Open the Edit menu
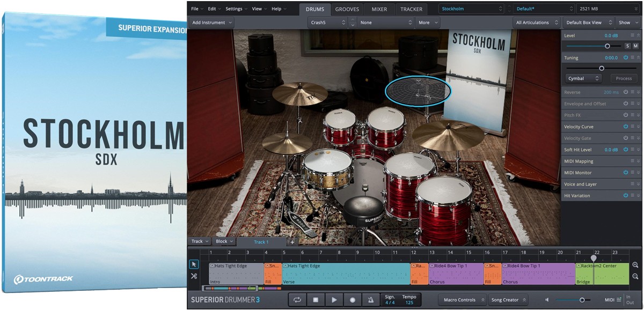 pos(214,9)
